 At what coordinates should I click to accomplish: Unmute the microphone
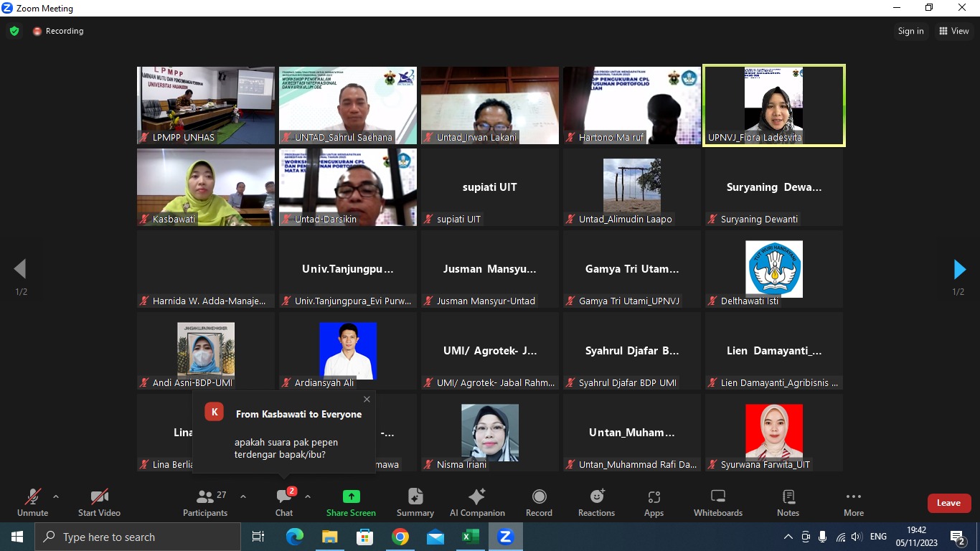32,502
